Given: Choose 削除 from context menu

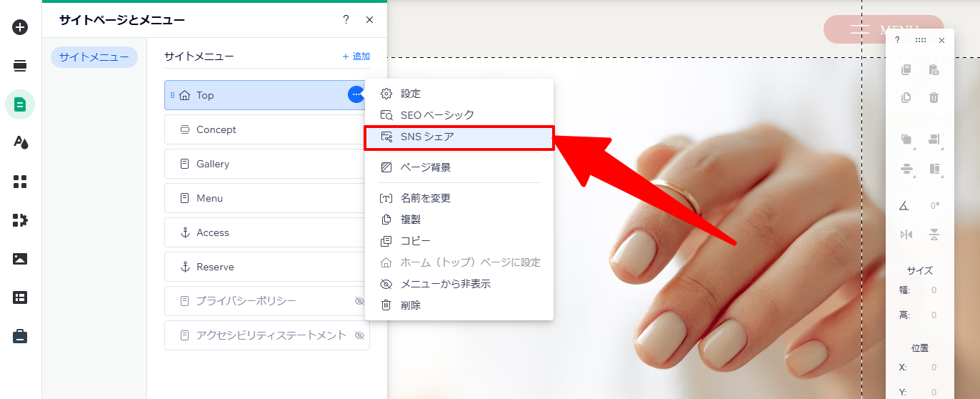Looking at the screenshot, I should coord(459,305).
